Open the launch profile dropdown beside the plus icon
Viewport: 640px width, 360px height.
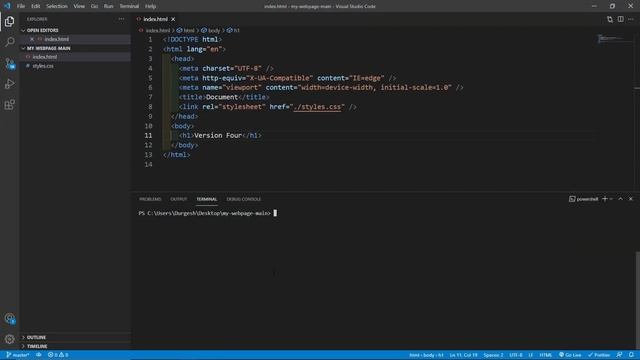point(611,199)
